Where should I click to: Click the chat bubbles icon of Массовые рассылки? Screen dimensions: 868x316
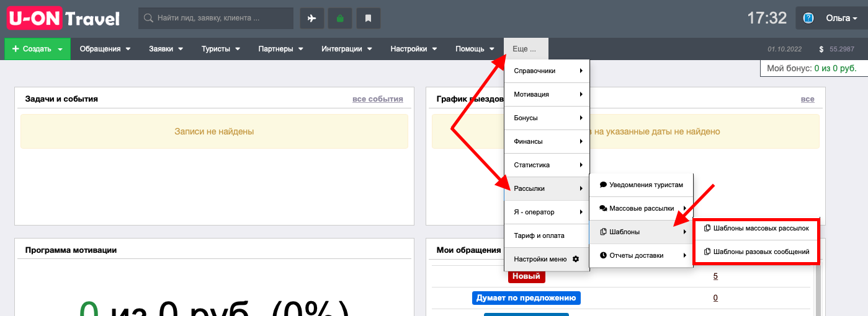603,208
